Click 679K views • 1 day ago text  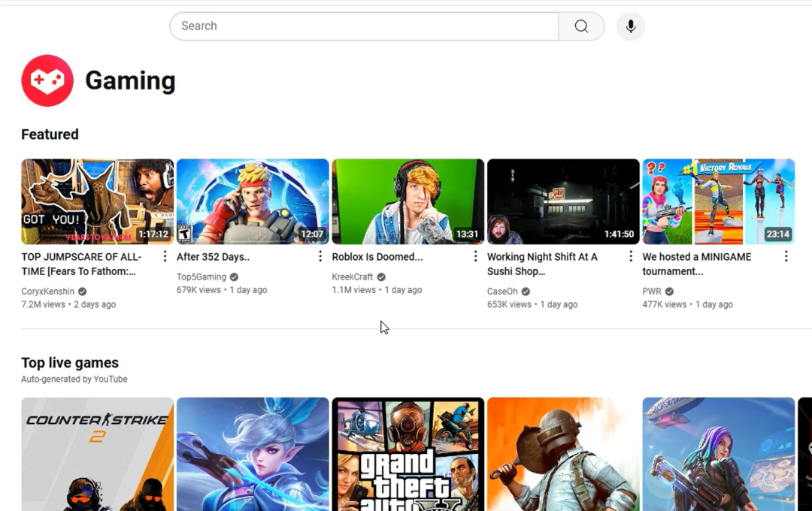[222, 290]
